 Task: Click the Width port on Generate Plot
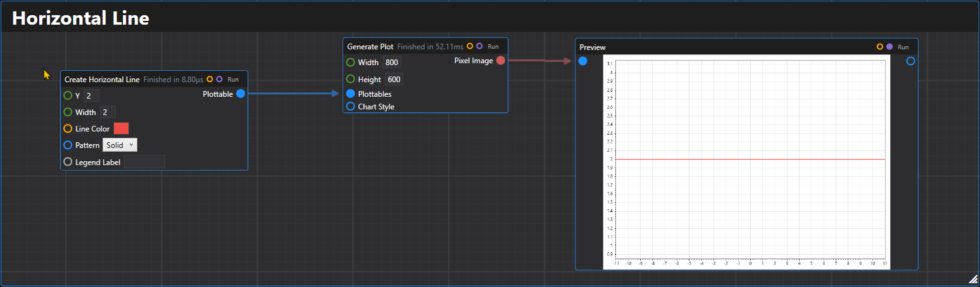pos(351,63)
